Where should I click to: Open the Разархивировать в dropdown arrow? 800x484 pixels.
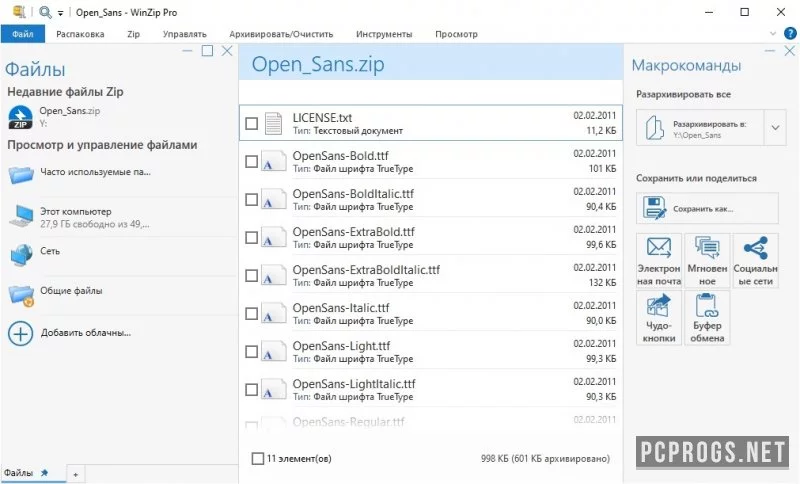pyautogui.click(x=776, y=128)
